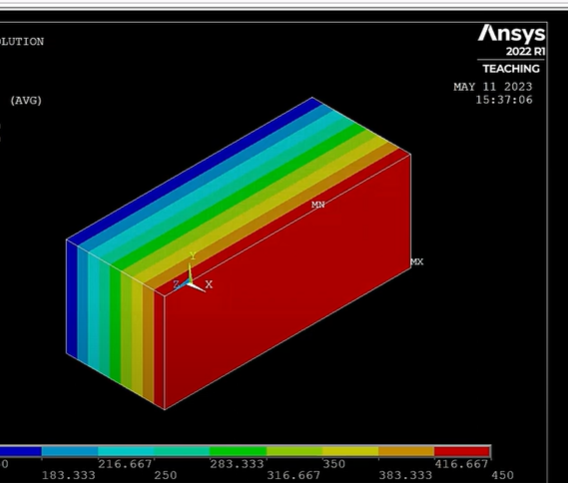
Task: Click the MN minimum marker label
Action: 318,205
